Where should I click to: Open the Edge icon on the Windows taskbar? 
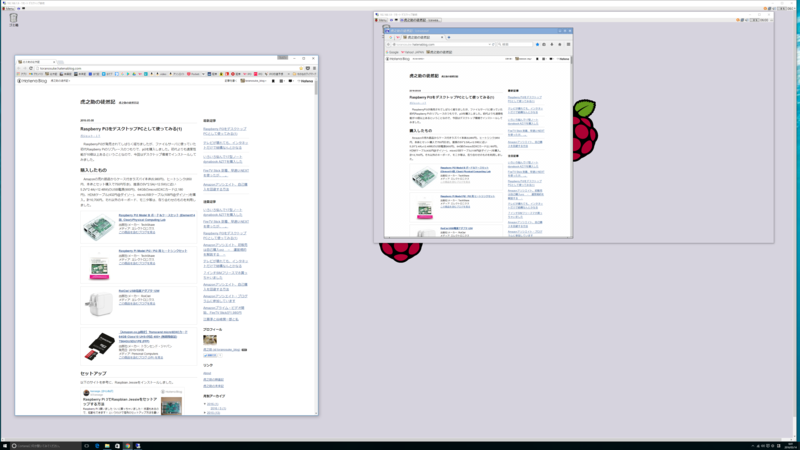97,446
